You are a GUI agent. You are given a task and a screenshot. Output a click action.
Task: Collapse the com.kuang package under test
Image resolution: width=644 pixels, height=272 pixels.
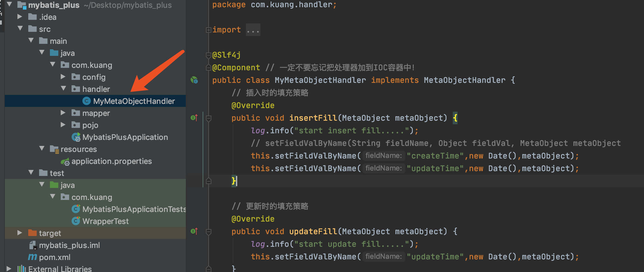click(53, 197)
